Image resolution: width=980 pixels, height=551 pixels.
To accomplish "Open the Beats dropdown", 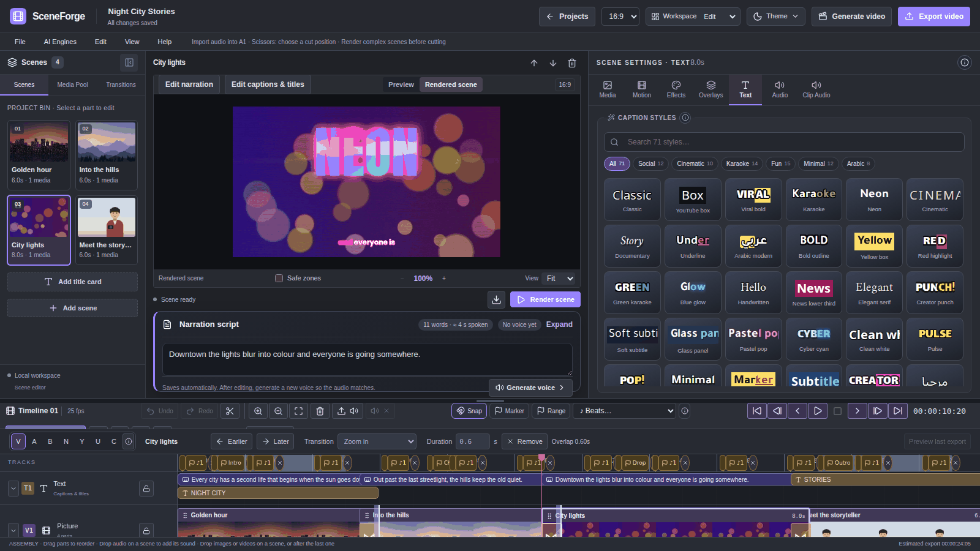I will tap(625, 411).
